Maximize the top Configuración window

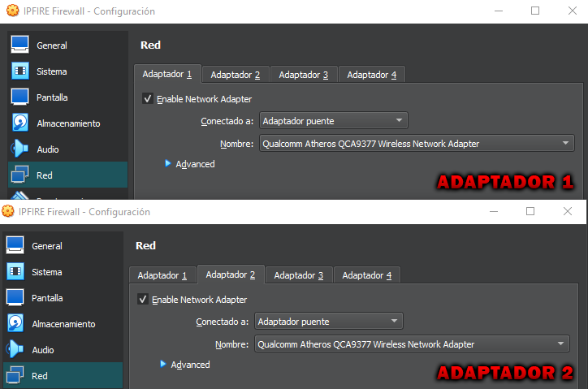pos(535,11)
